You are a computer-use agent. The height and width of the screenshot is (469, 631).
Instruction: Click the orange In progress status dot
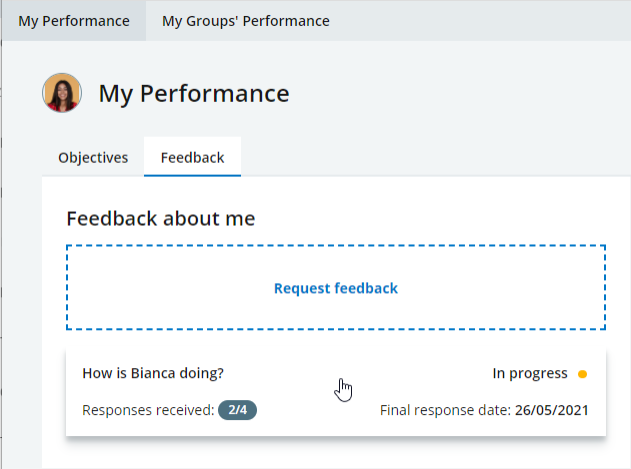click(583, 374)
